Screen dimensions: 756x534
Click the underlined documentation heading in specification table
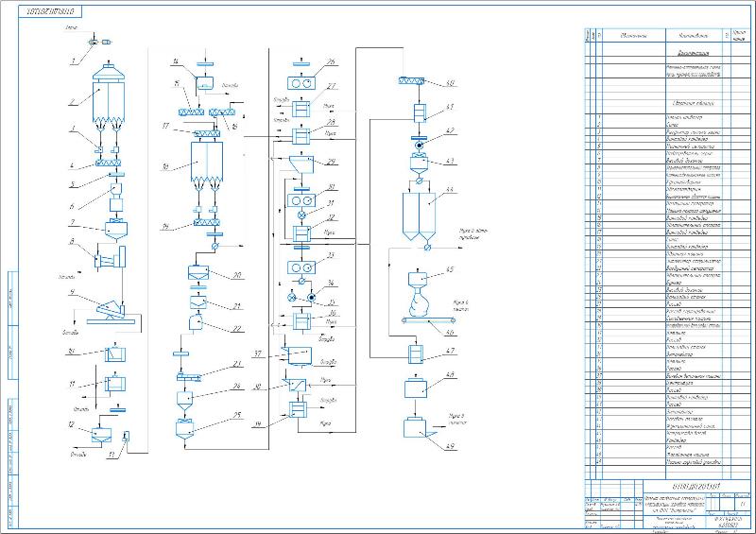(694, 54)
